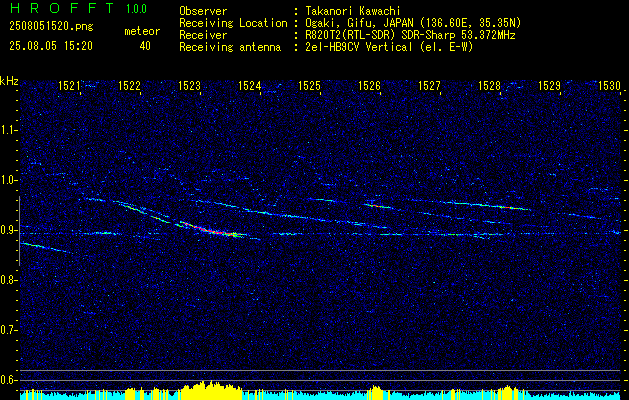
Task: Click the 1.0 kHz frequency label
Action: (8, 180)
